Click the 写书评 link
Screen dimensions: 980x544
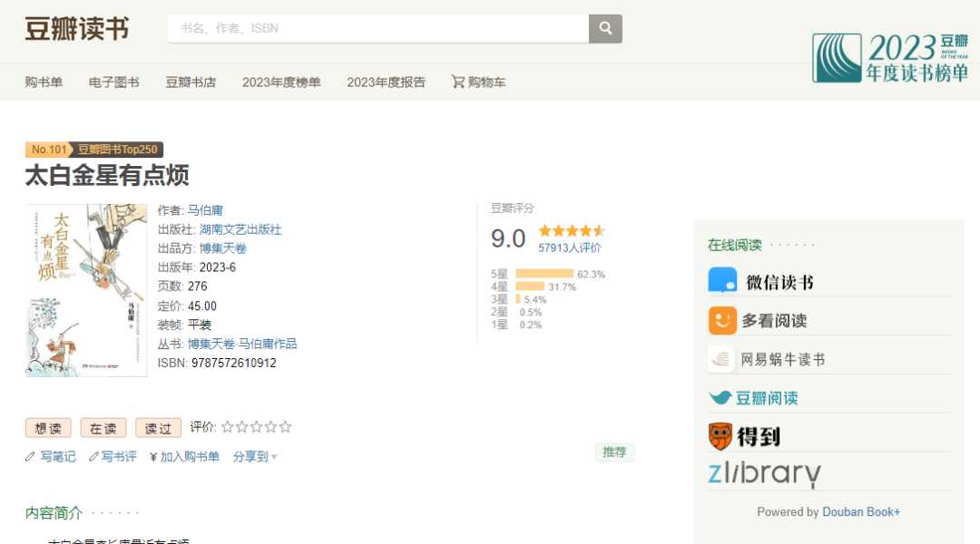point(119,457)
